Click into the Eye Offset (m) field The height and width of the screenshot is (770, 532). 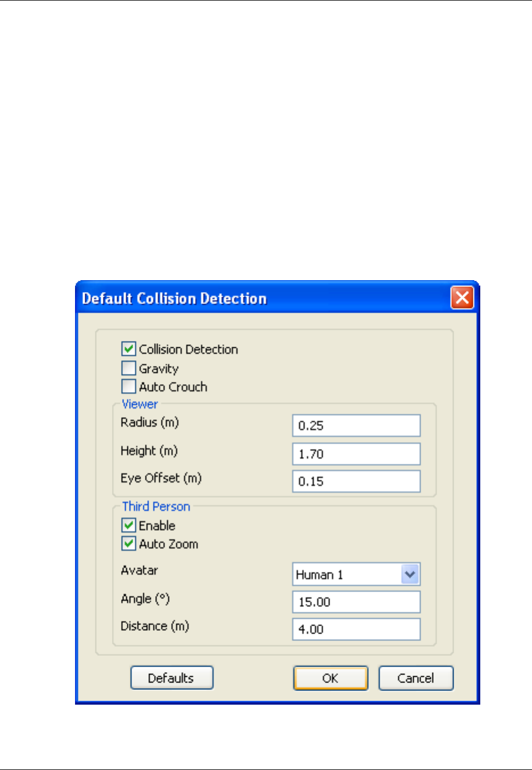pyautogui.click(x=356, y=481)
